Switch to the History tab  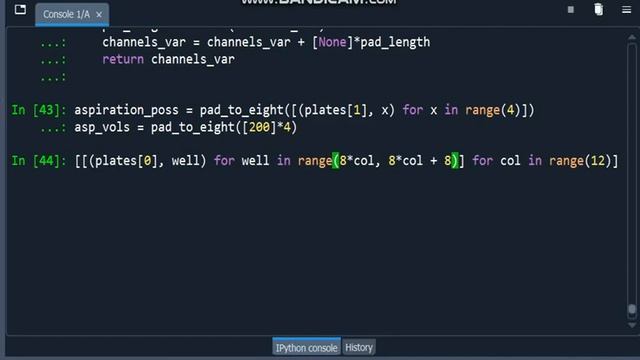359,347
